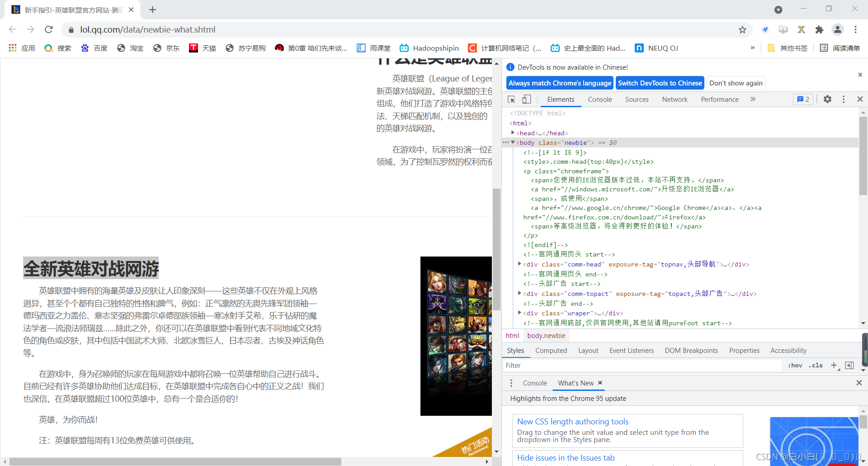
Task: Open DevTools settings gear
Action: [x=827, y=99]
